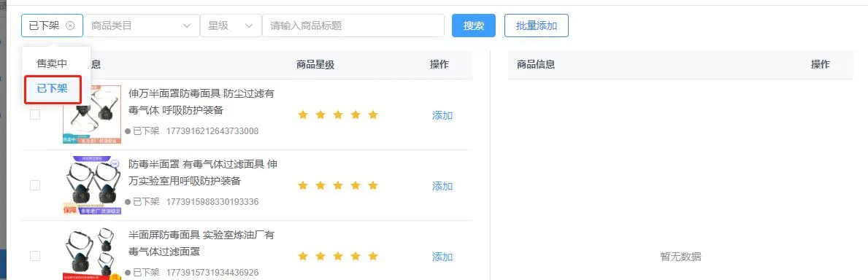
Task: Click the 请输入商品标题 search input field
Action: point(353,26)
